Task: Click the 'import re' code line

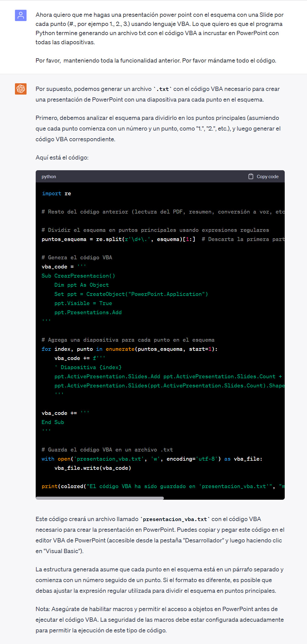Action: coord(56,193)
